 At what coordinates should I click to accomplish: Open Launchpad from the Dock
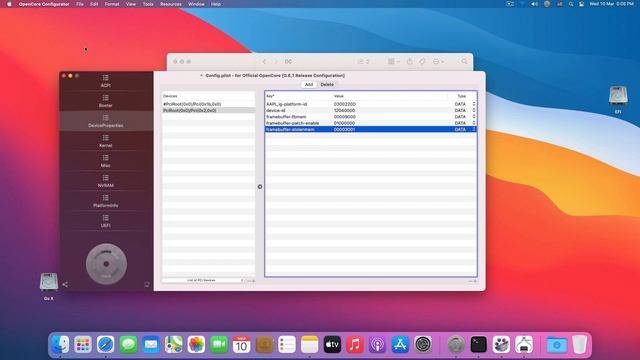coord(83,344)
